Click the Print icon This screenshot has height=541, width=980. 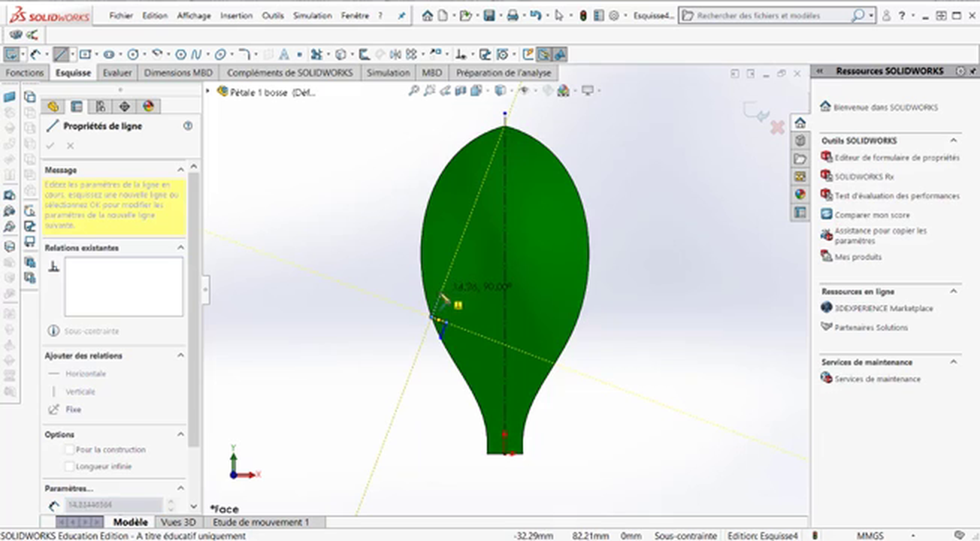[512, 16]
